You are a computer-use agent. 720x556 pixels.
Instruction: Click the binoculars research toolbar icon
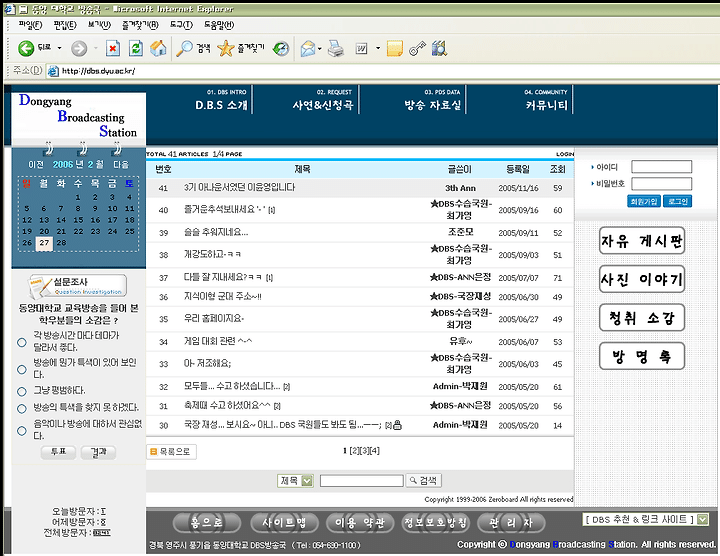439,48
